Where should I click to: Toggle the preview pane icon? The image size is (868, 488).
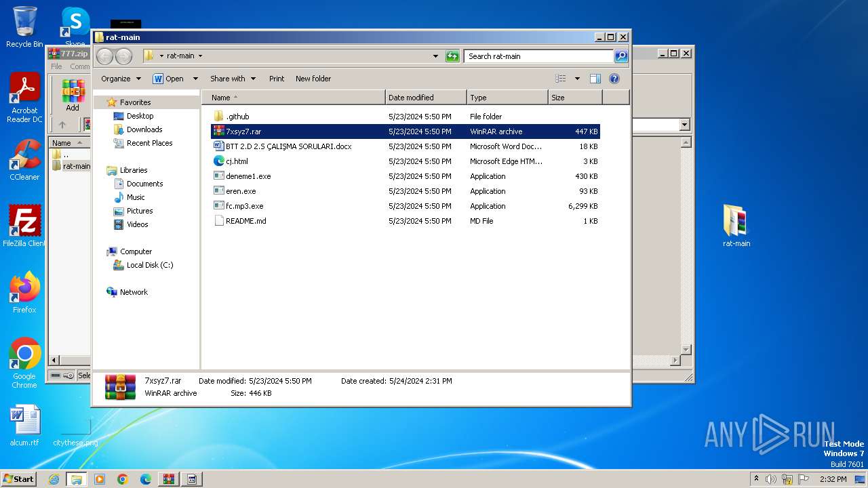click(595, 79)
